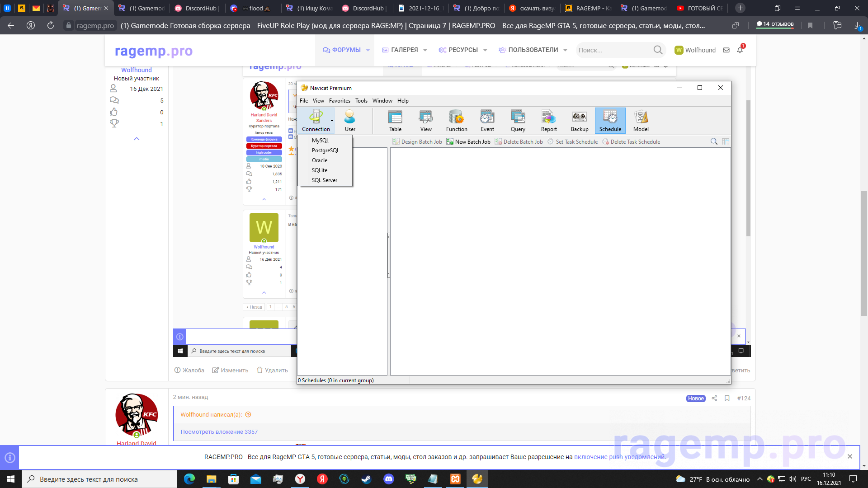Choose SQL Server from the Connection dropdown
The height and width of the screenshot is (488, 868).
point(325,180)
